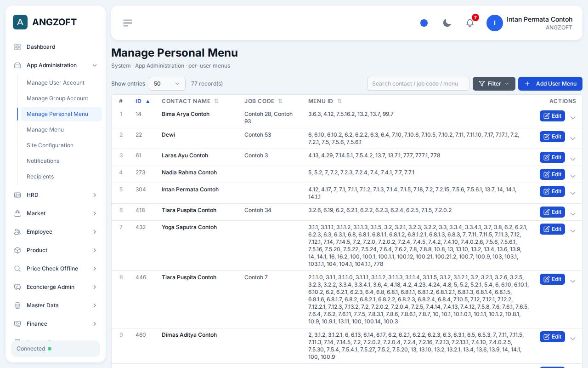
Task: Sort by Job Code column icon
Action: [x=280, y=101]
